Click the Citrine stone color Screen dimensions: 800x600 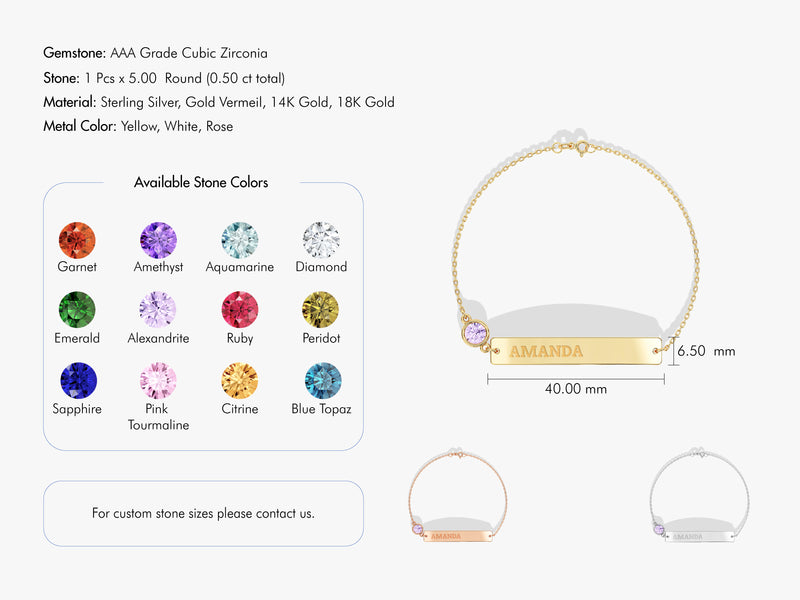[240, 381]
